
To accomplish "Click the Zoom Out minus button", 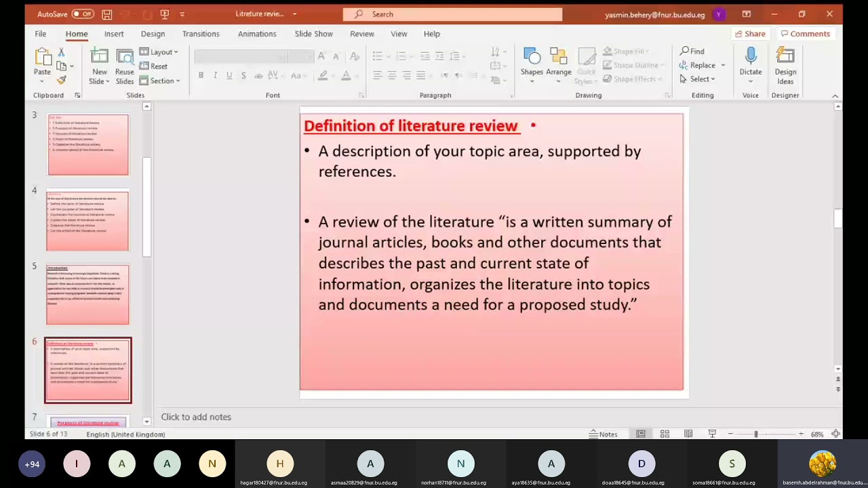I will (730, 434).
